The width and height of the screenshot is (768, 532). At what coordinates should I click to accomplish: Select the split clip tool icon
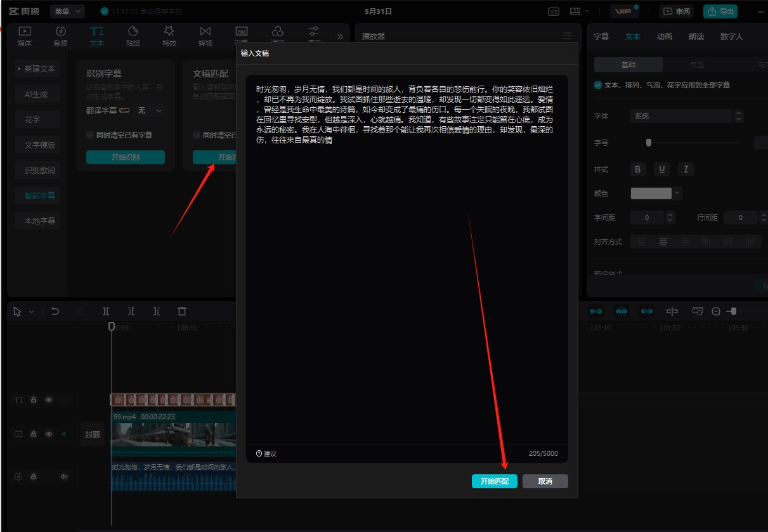coord(105,311)
